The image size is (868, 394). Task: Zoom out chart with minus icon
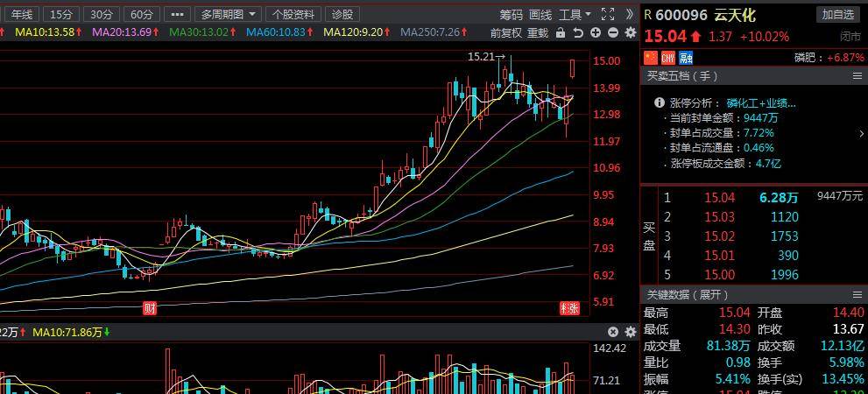(x=612, y=32)
